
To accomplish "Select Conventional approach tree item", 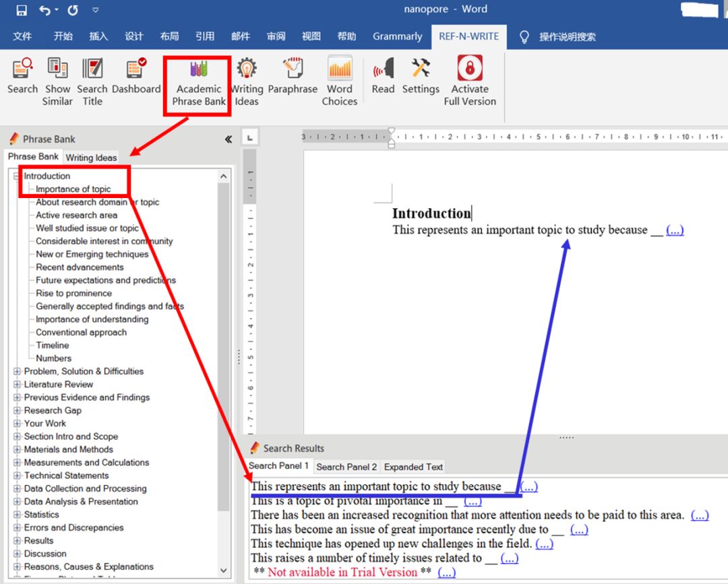I will [82, 332].
